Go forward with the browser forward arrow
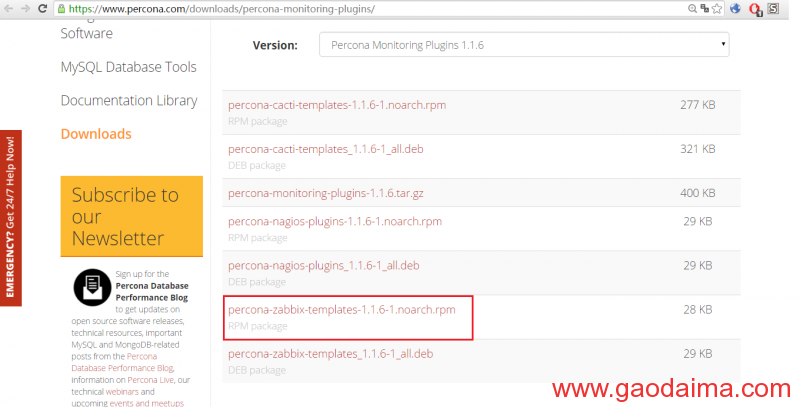The image size is (800, 407). (x=25, y=9)
